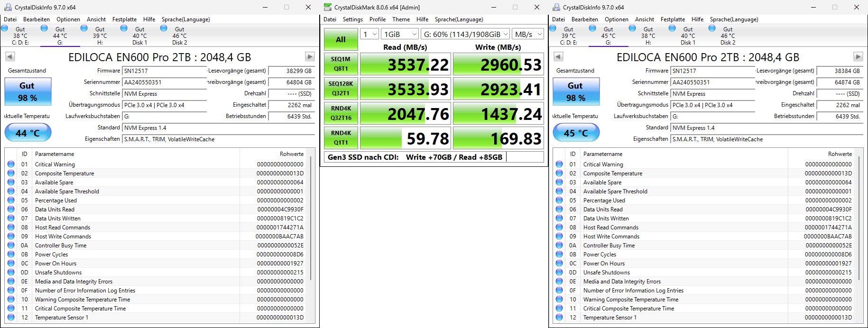Select Disk 1 status icon in left CrystalDiskInfo
The height and width of the screenshot is (328, 868).
pyautogui.click(x=124, y=28)
